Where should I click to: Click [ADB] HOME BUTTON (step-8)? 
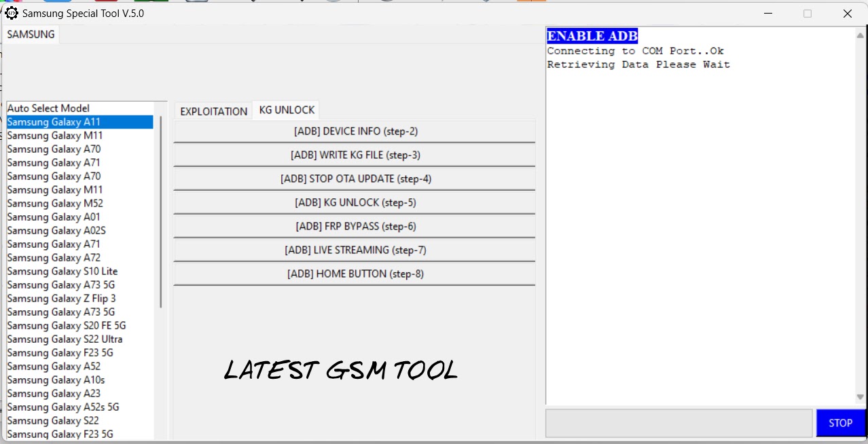click(x=355, y=274)
